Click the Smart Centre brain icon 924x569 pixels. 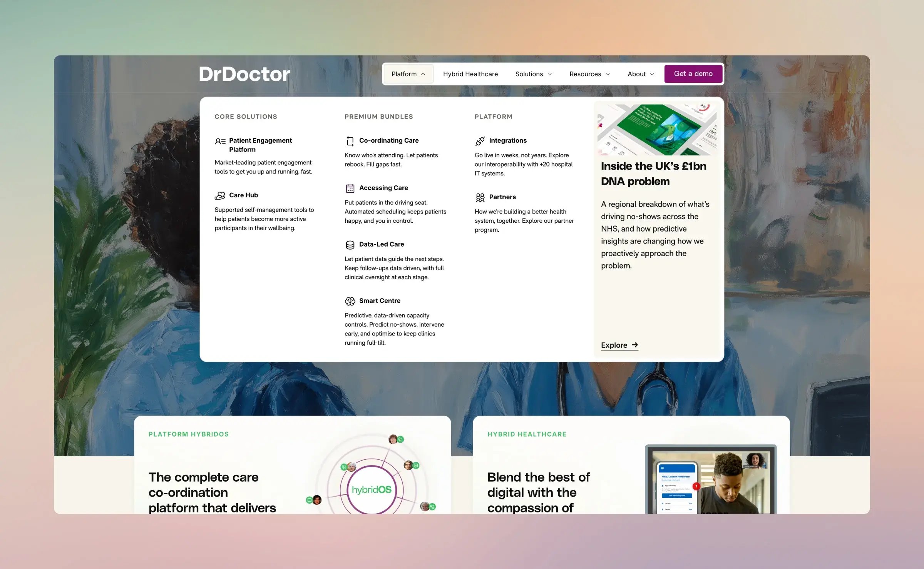(x=350, y=301)
